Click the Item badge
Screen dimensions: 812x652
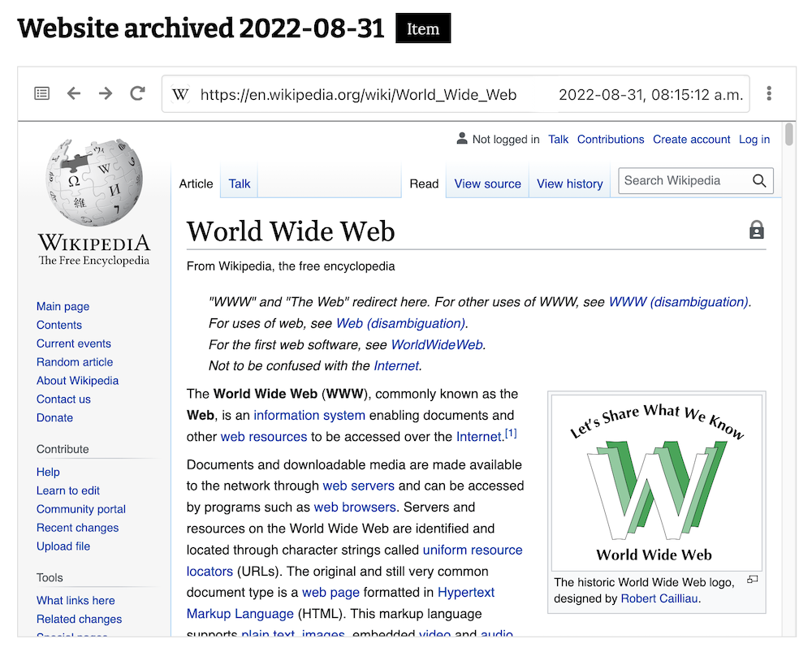tap(423, 28)
